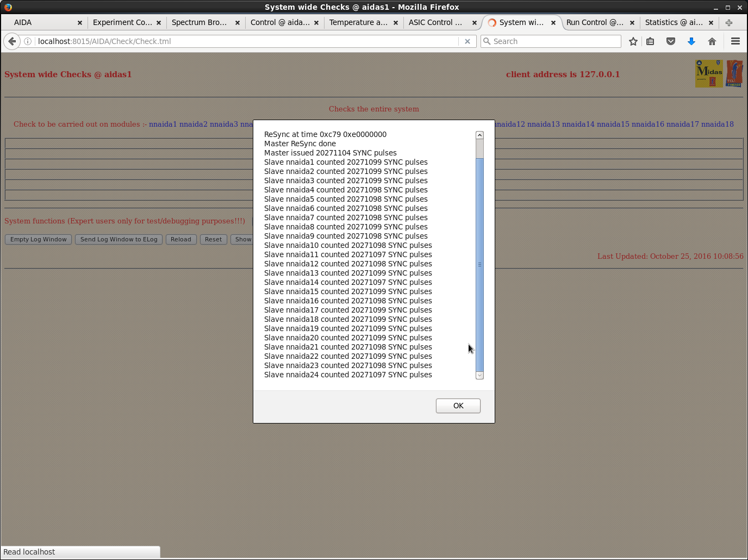The height and width of the screenshot is (560, 748).
Task: Click OK in the SYNC pulses dialog
Action: tap(458, 406)
